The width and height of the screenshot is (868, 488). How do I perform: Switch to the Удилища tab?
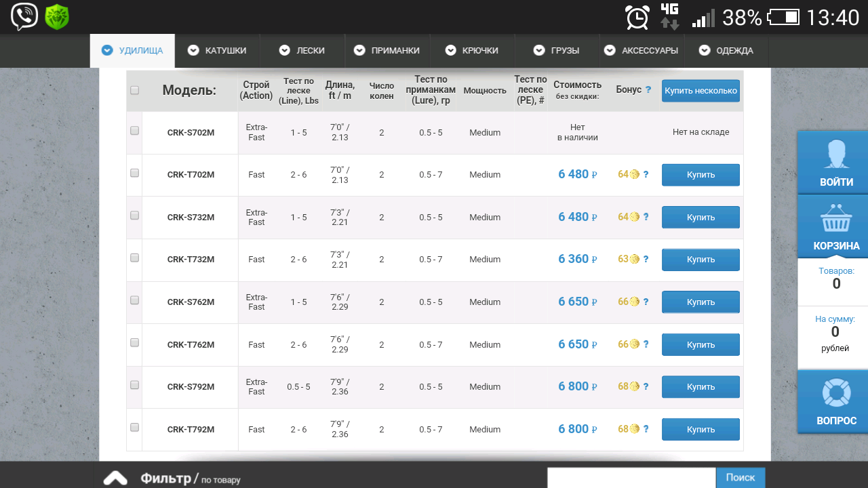tap(132, 51)
